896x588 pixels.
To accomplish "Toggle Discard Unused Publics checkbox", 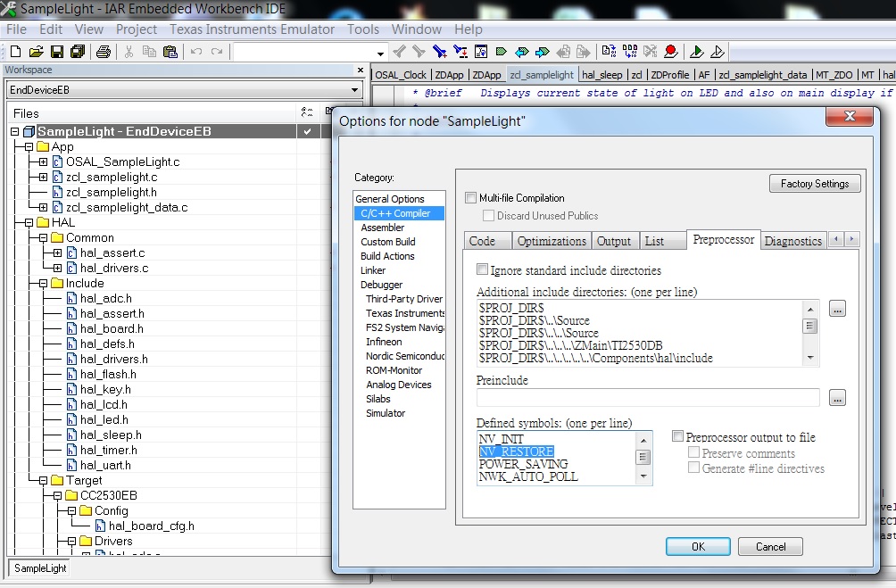I will pyautogui.click(x=488, y=215).
